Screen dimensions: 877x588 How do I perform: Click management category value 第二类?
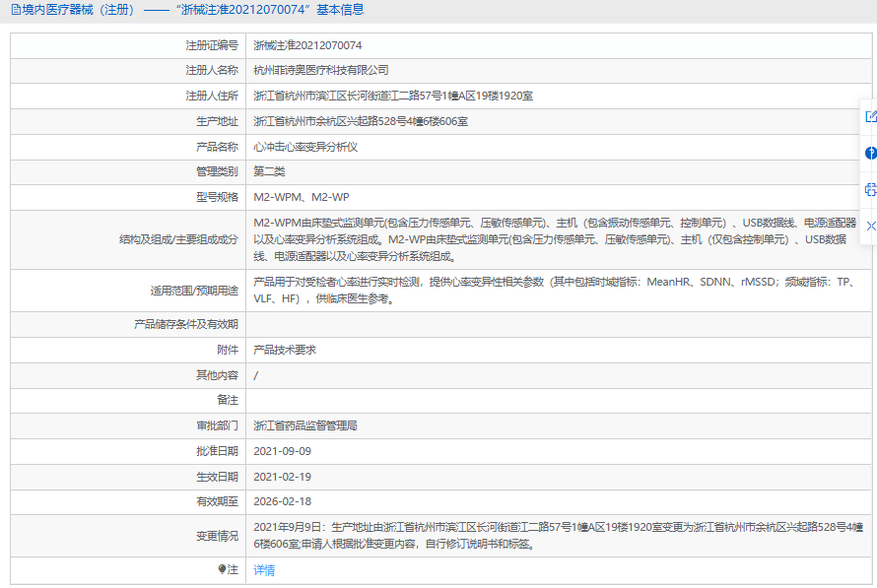(269, 171)
